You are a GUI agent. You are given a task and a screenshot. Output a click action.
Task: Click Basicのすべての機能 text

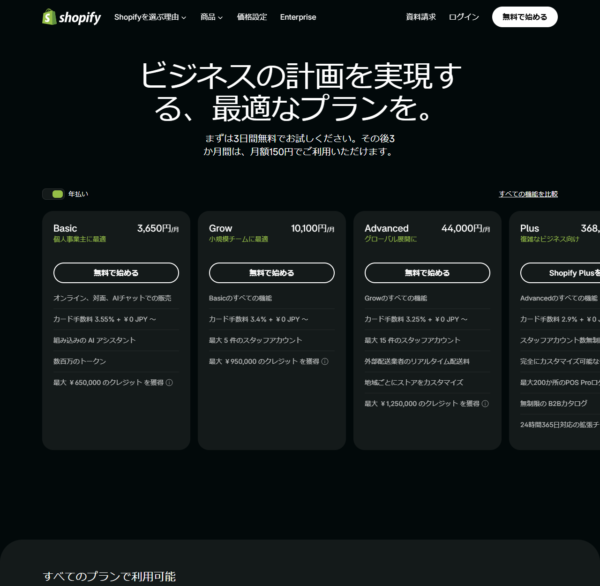tap(240, 298)
